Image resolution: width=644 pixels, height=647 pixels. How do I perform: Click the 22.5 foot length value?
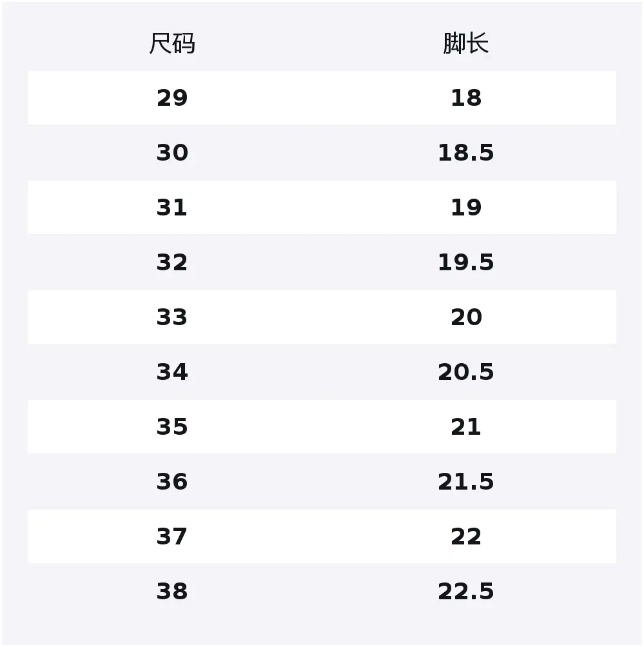click(465, 592)
